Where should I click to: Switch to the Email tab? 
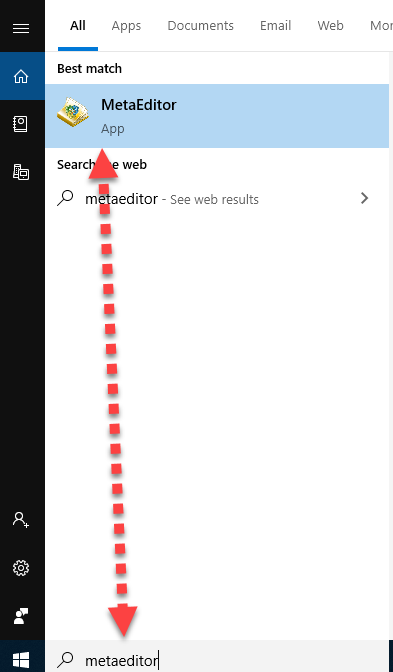276,26
